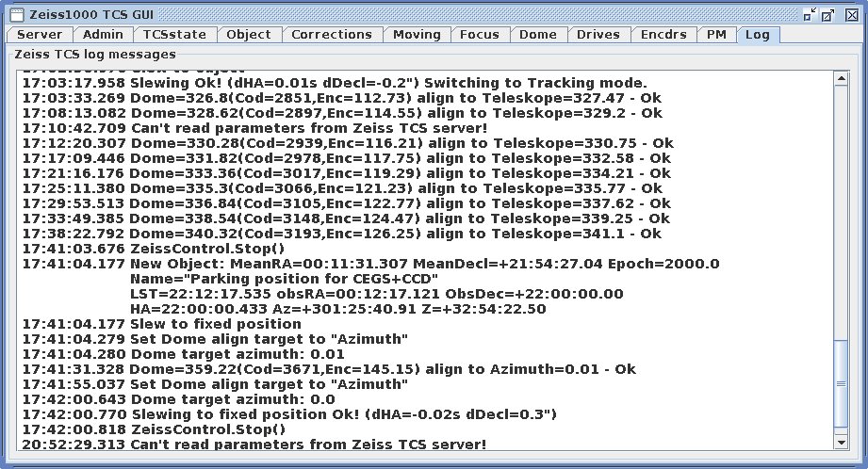Open the Encdrs tab
The height and width of the screenshot is (469, 868).
click(663, 34)
